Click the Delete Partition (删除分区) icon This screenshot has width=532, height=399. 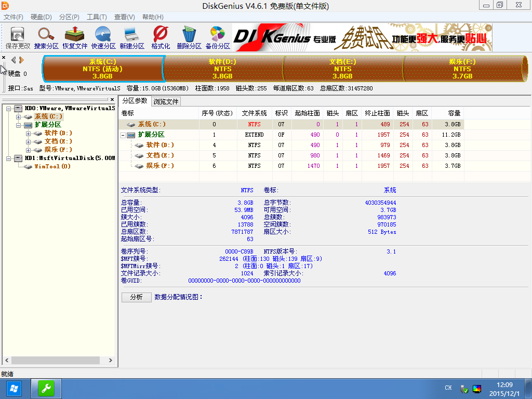tap(189, 37)
